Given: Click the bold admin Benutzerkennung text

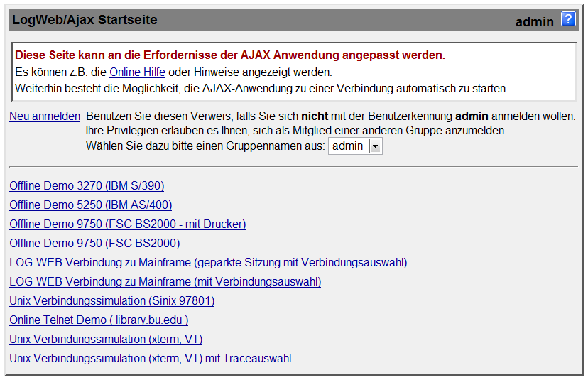Looking at the screenshot, I should tap(472, 116).
